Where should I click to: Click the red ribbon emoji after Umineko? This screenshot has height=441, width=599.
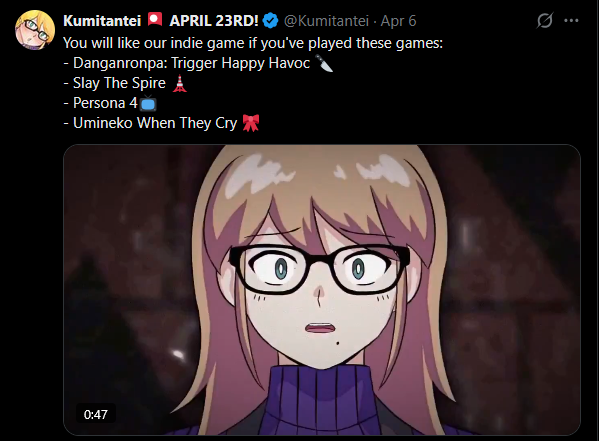[251, 123]
